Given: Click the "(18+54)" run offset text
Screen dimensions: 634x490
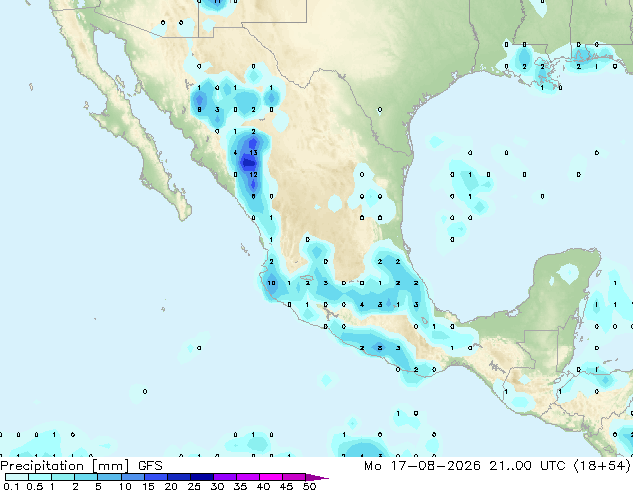Looking at the screenshot, I should [602, 466].
